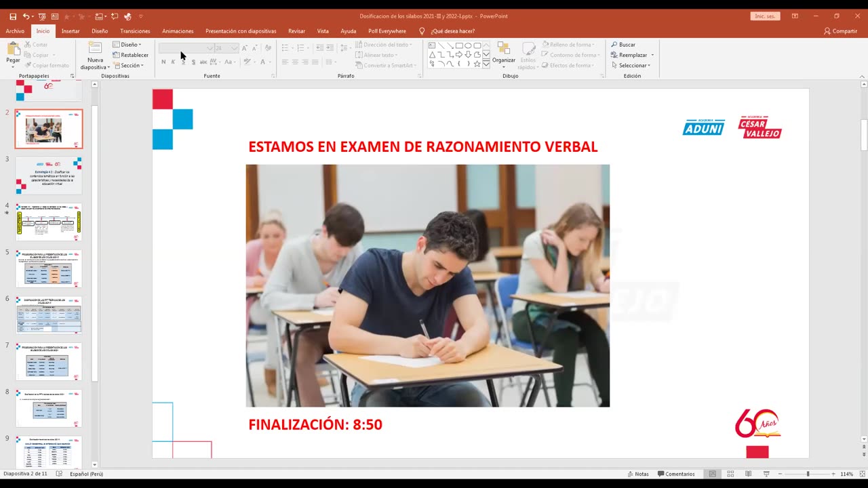Undo the last action in the title bar
This screenshot has height=488, width=868.
point(26,16)
